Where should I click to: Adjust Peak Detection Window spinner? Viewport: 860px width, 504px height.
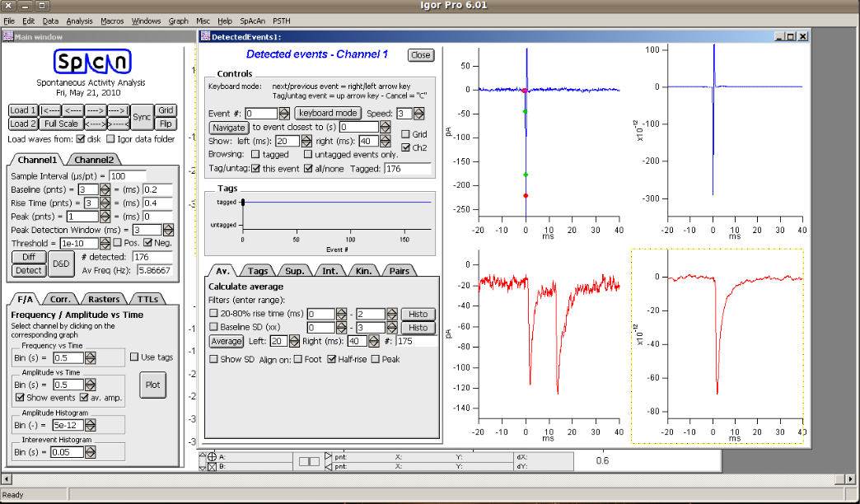pyautogui.click(x=168, y=230)
